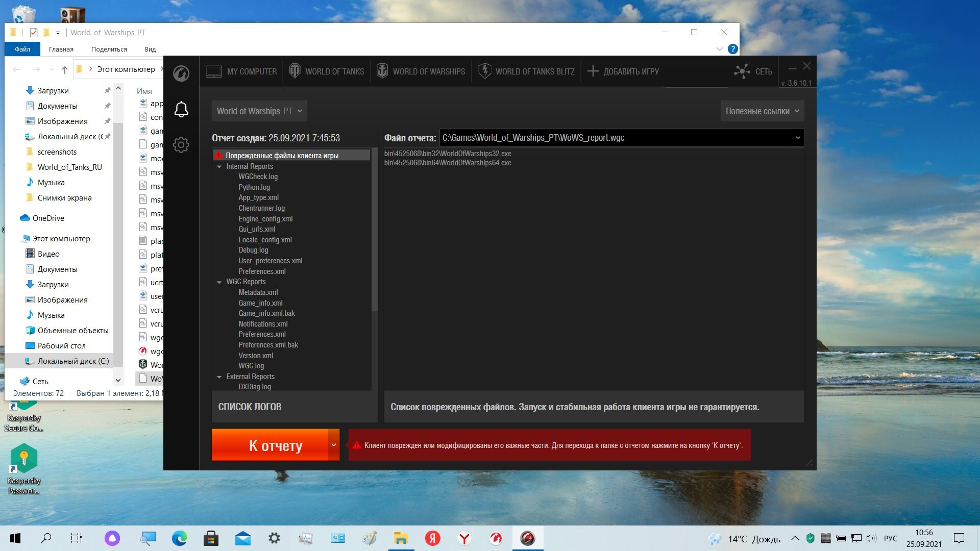The width and height of the screenshot is (980, 551).
Task: Open Windows Start menu
Action: click(x=15, y=538)
